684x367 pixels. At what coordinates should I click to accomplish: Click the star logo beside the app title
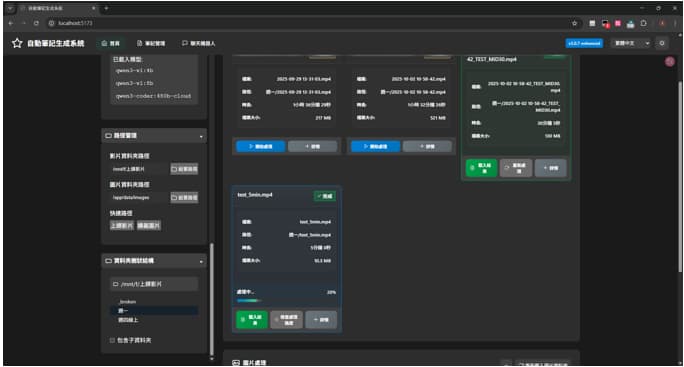(17, 43)
